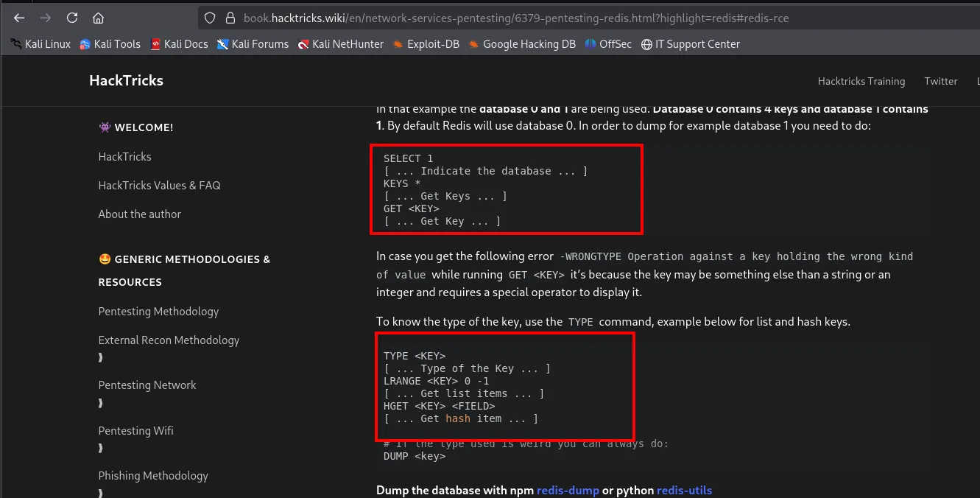Image resolution: width=980 pixels, height=498 pixels.
Task: Click the LRANGE <KEY> 0 -1 line
Action: pos(436,381)
